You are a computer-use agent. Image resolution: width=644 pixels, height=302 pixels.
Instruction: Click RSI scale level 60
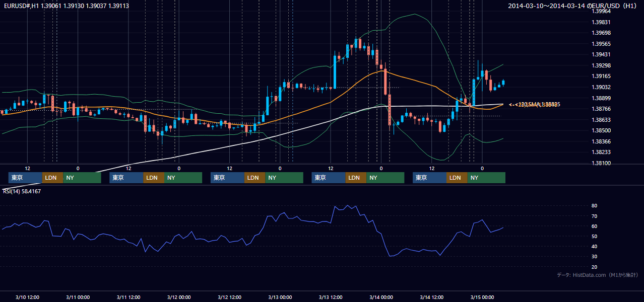point(594,226)
